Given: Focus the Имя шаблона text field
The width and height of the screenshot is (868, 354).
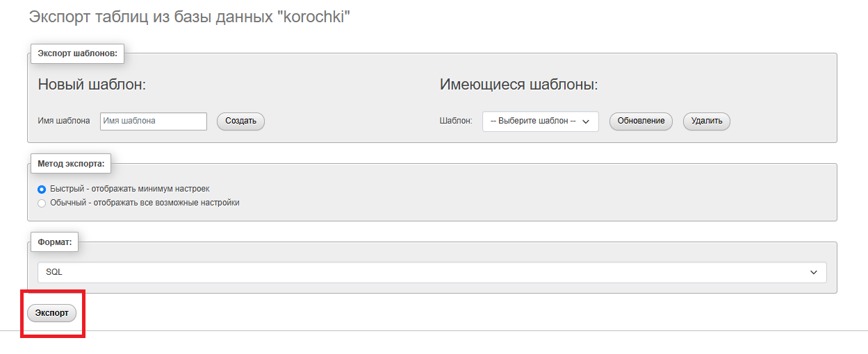Looking at the screenshot, I should tap(154, 121).
